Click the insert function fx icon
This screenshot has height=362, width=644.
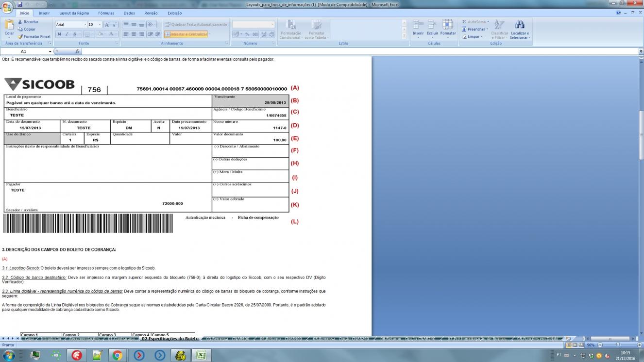78,51
